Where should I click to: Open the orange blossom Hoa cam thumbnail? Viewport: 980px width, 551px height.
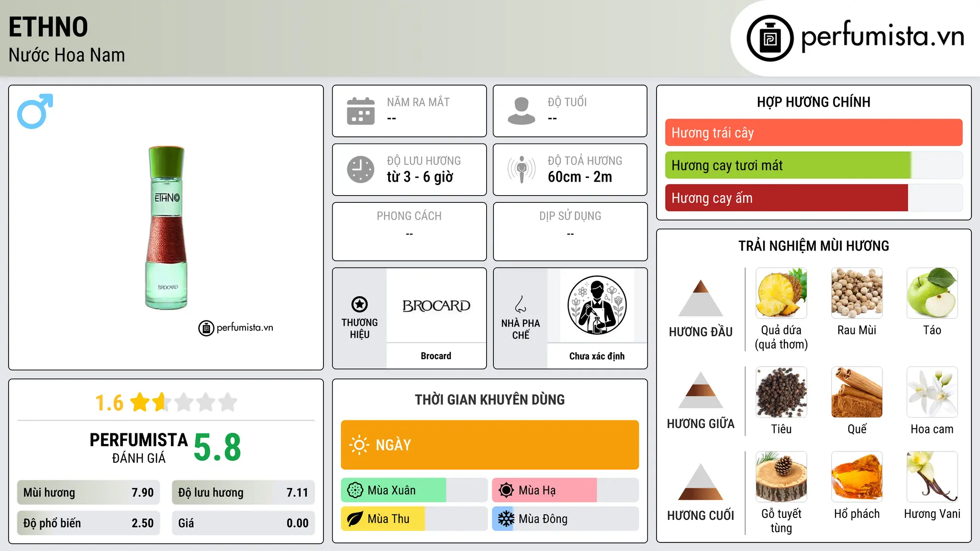[x=932, y=392]
